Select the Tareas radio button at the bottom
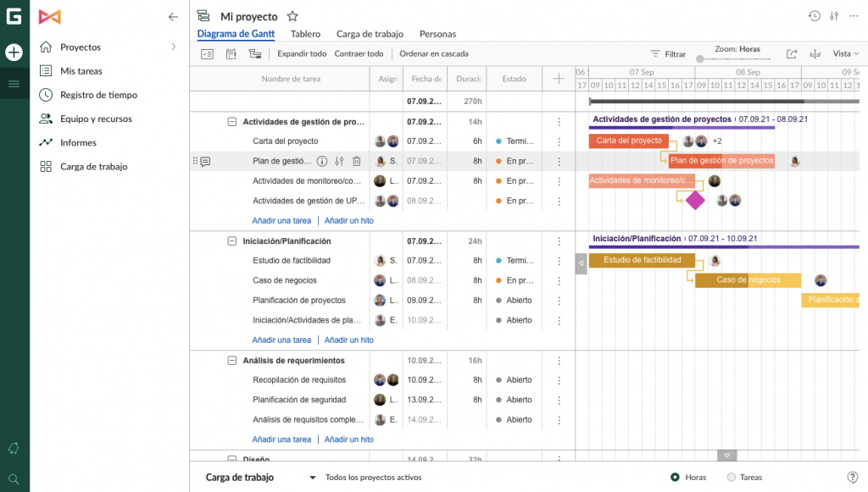Screen dimensions: 868x492 [730, 477]
